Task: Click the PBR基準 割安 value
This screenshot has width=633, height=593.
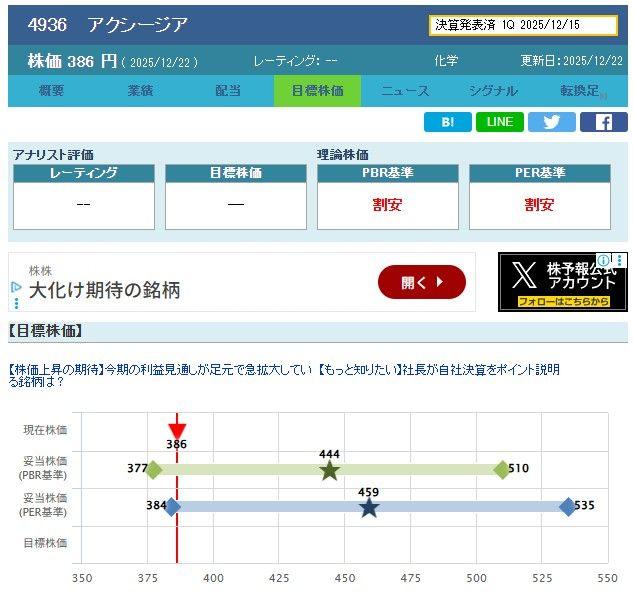Action: tap(388, 205)
